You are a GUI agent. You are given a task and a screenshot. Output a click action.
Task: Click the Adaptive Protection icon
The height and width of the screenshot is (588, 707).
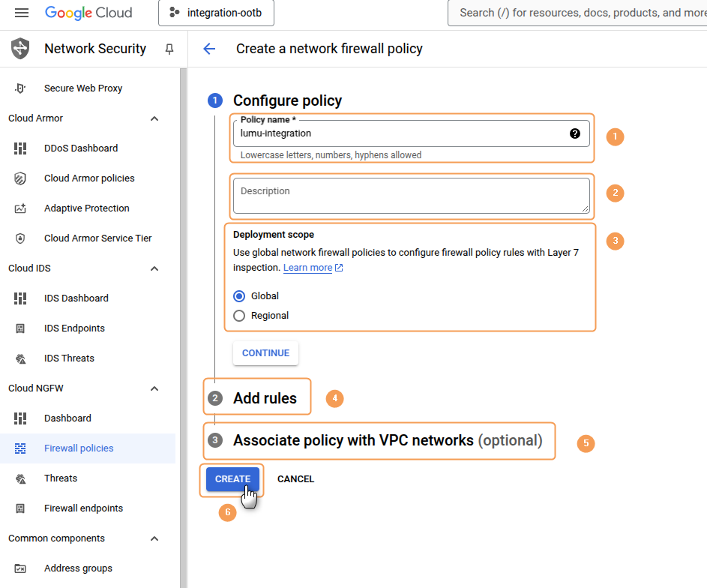[20, 208]
